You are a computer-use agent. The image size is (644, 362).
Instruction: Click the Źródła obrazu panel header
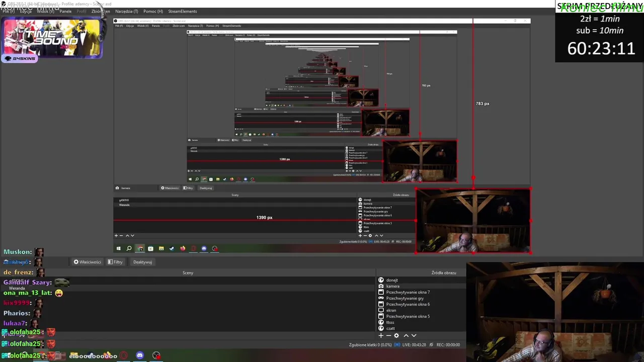[444, 273]
